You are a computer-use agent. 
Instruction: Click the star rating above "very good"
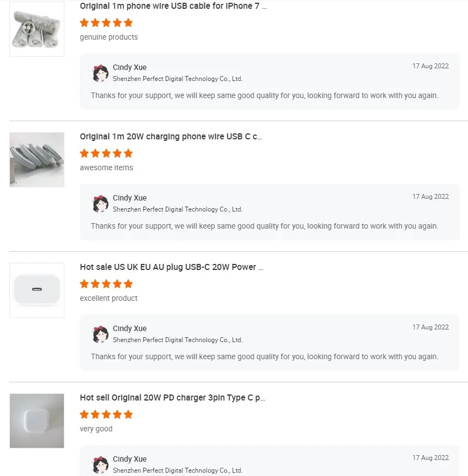[x=106, y=414]
